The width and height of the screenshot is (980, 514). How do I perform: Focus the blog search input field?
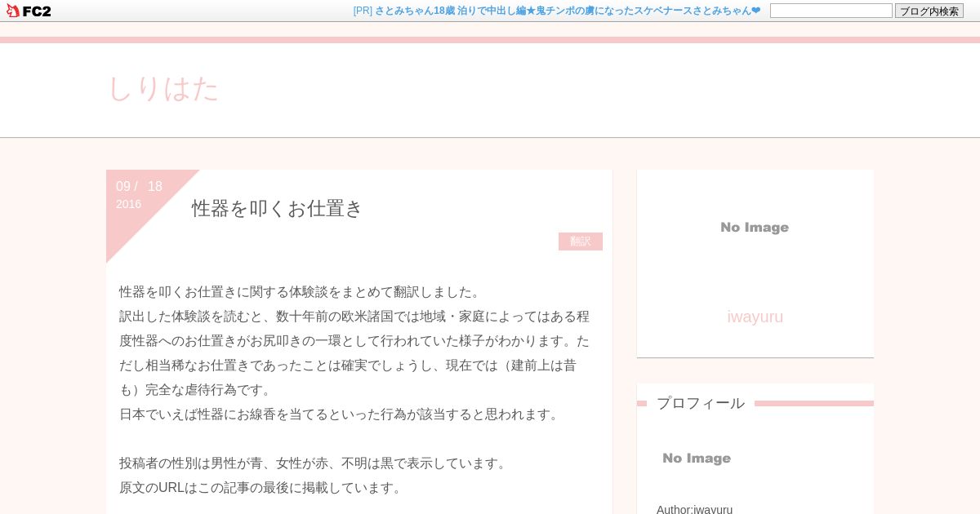point(831,11)
